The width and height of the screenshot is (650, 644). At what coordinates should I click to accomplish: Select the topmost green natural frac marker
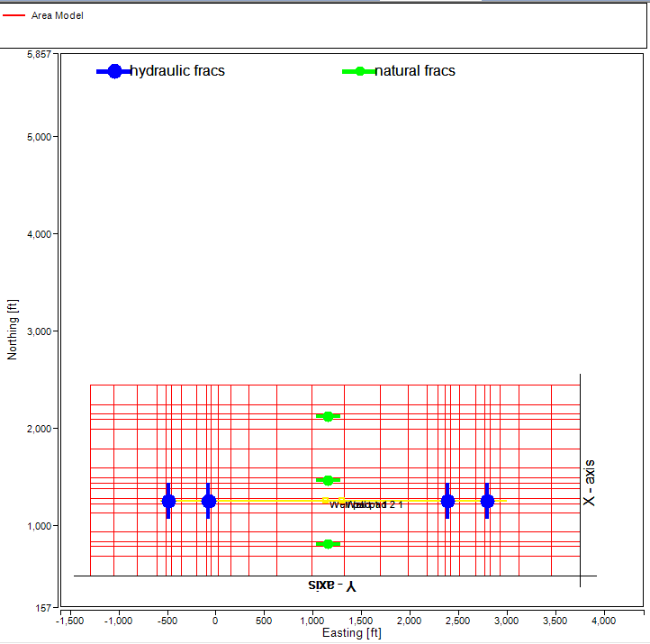coord(329,416)
